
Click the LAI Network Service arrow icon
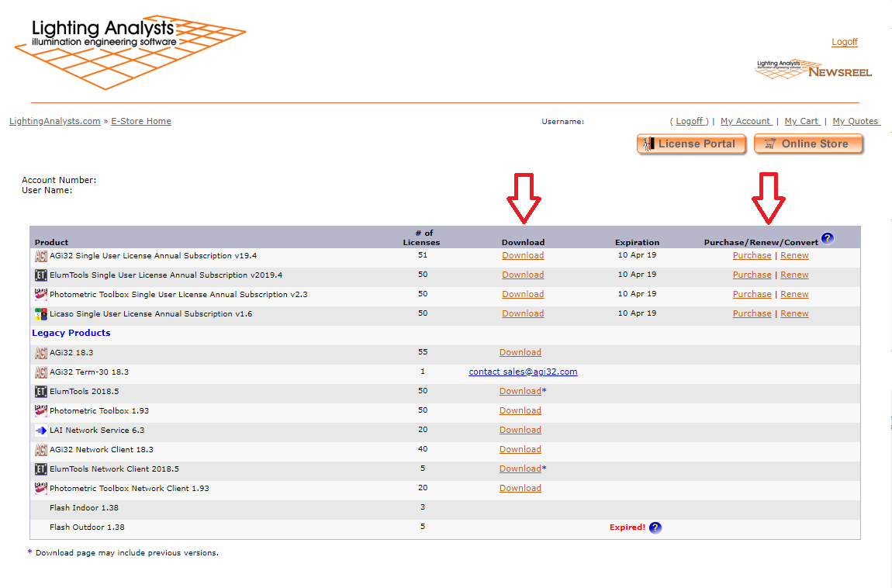tap(41, 431)
